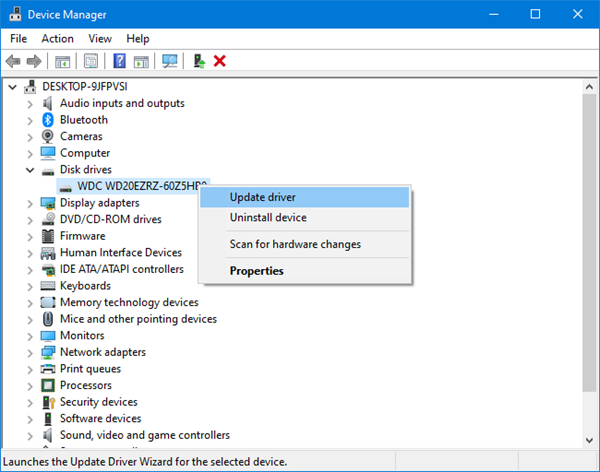The image size is (600, 472).
Task: Click the IDE ATA/ATAPI controllers icon
Action: tap(48, 269)
